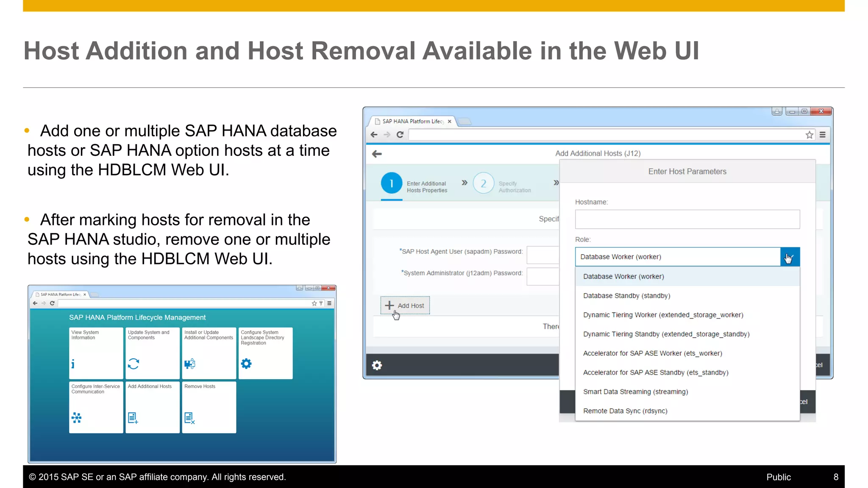The width and height of the screenshot is (868, 488).
Task: Click back arrow beside Add Additional Hosts title
Action: [377, 154]
